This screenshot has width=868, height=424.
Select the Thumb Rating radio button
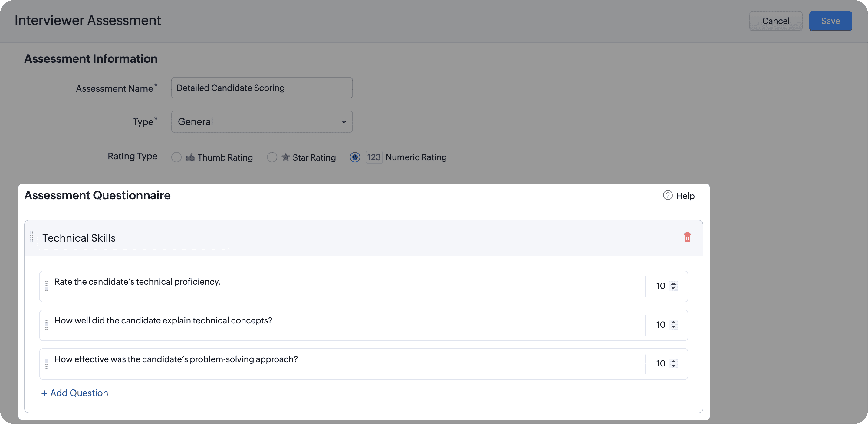point(176,157)
